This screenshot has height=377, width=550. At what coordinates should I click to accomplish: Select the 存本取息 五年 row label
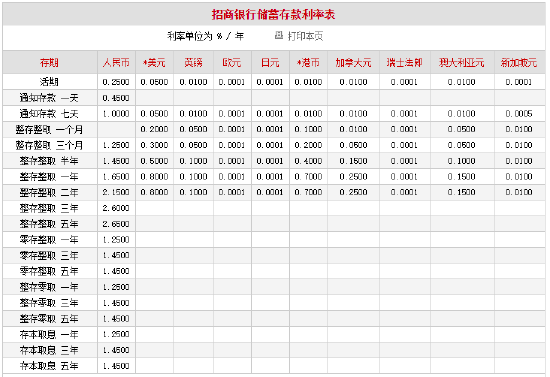tap(49, 366)
